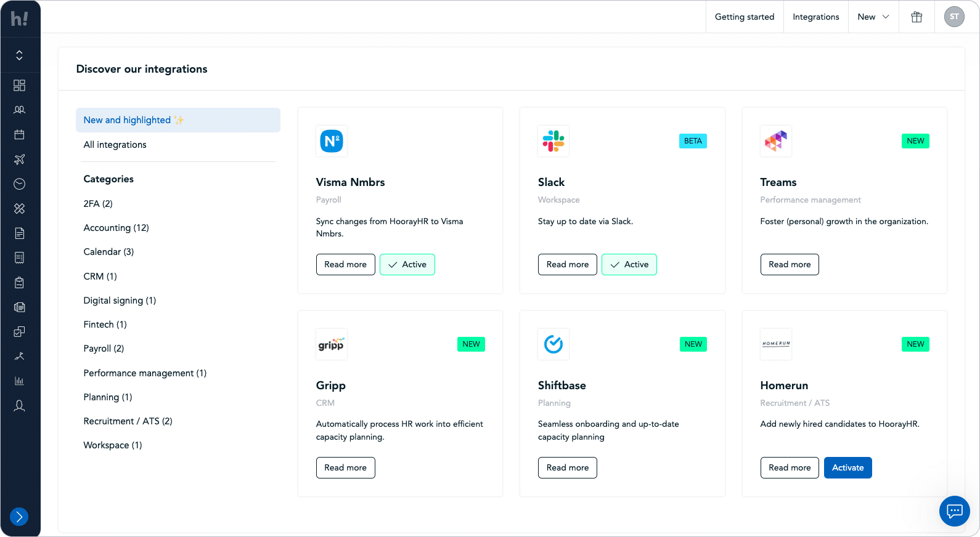Open the calendar icon in sidebar

pos(19,134)
